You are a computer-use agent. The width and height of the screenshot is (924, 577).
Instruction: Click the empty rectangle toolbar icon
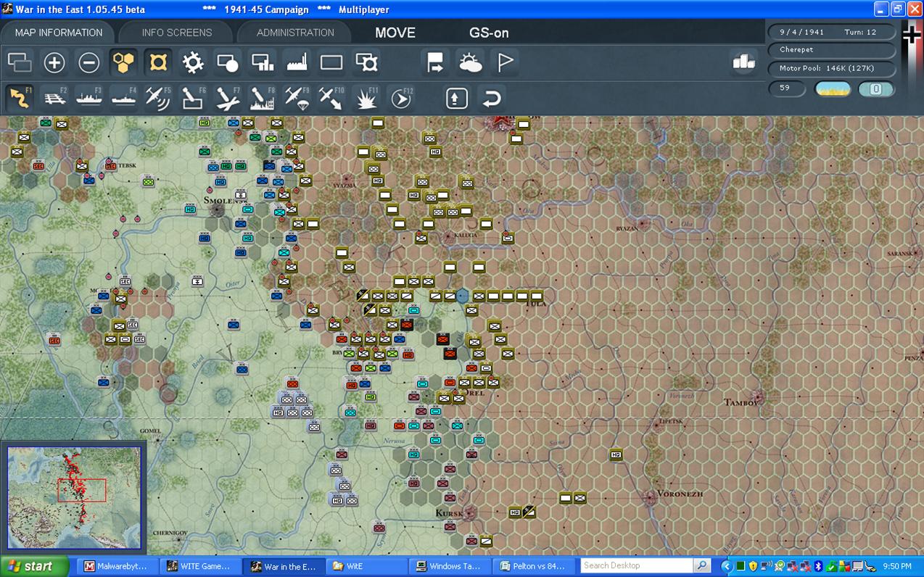click(x=331, y=63)
